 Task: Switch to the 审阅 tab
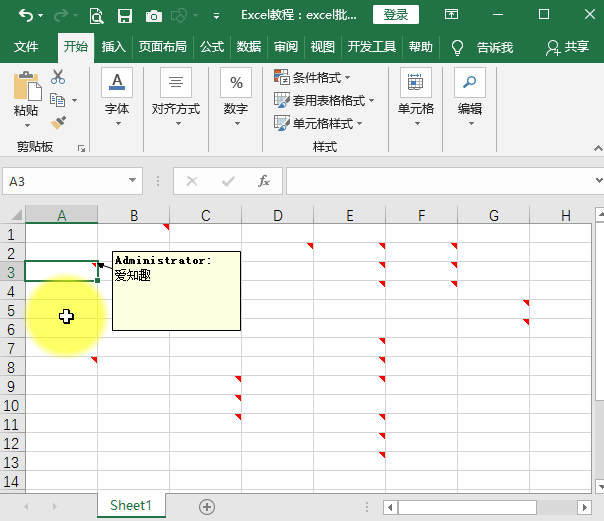coord(286,47)
